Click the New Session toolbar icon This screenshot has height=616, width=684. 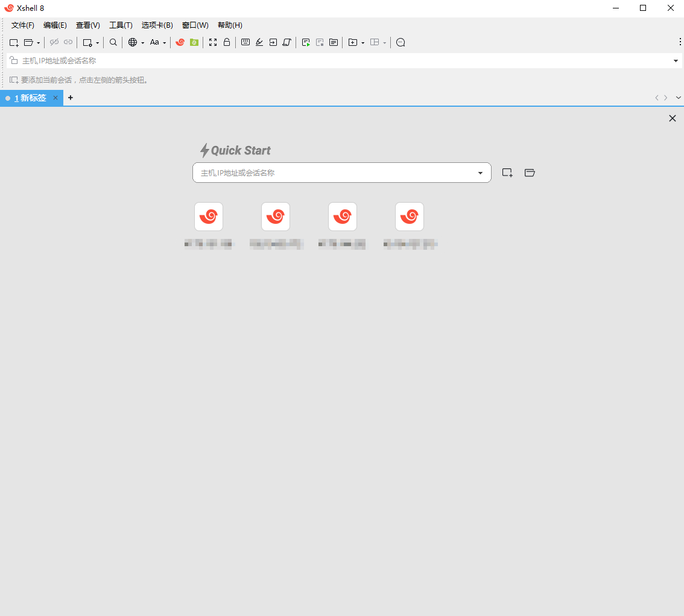14,42
